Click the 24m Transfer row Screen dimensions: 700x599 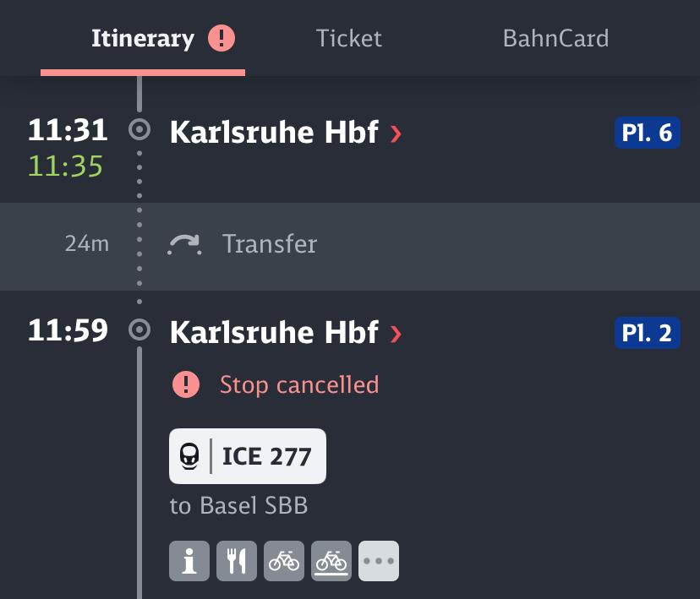[x=350, y=245]
